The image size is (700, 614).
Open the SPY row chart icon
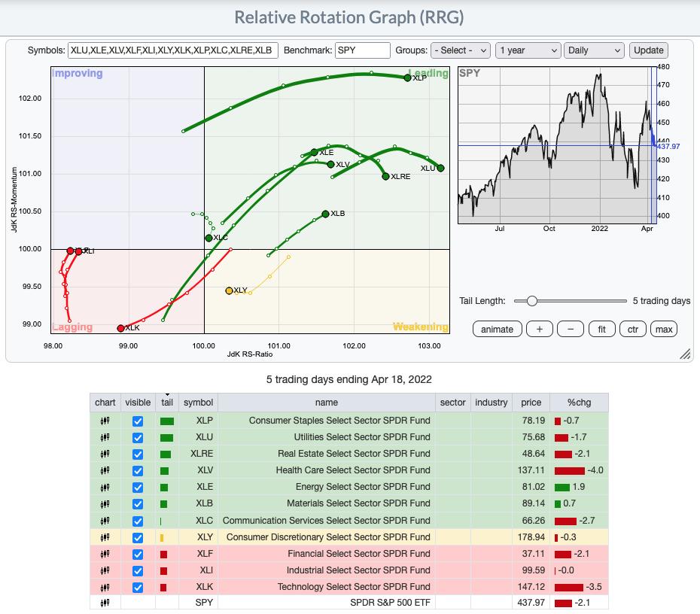pos(105,603)
